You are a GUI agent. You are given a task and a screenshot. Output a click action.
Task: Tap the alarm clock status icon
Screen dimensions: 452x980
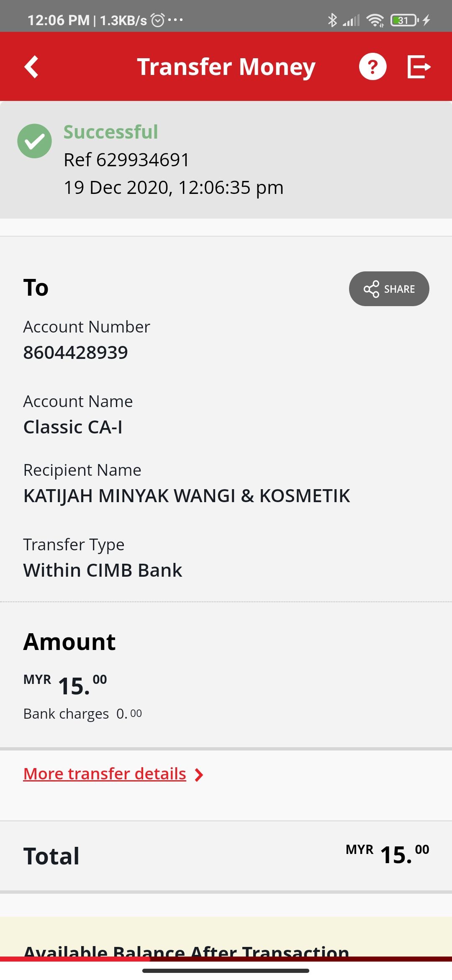tap(158, 20)
